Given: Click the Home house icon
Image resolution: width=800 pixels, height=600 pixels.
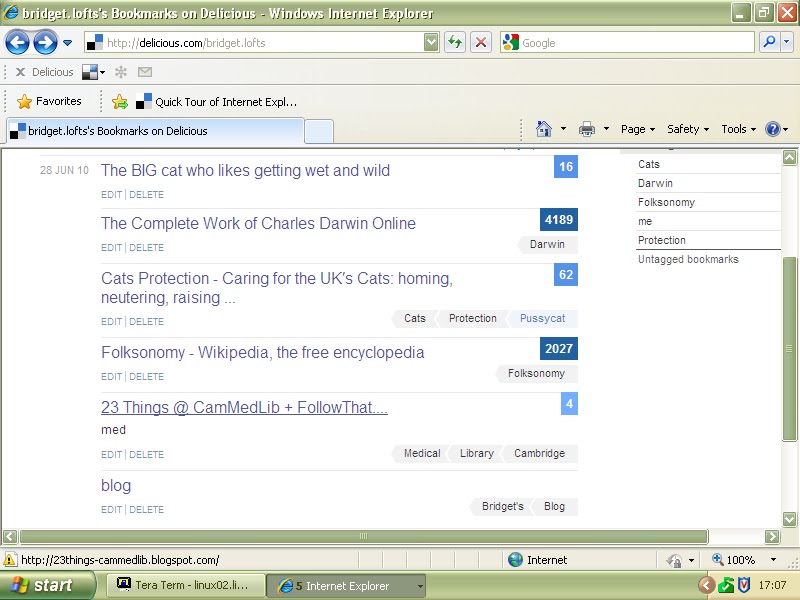Looking at the screenshot, I should tap(544, 129).
